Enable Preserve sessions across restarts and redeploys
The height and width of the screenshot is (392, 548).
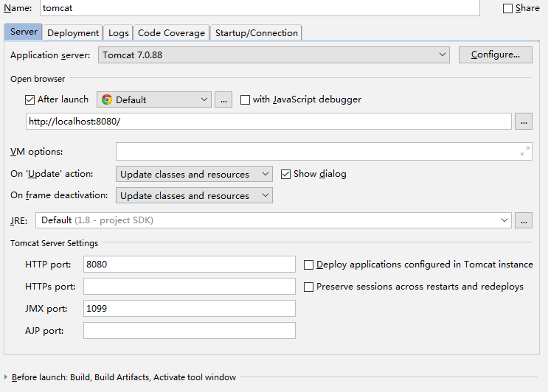(x=308, y=287)
